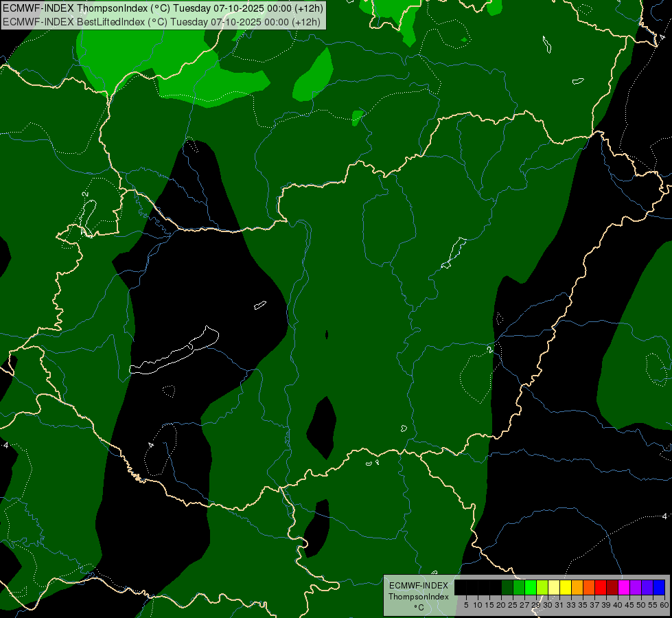
Task: Click the legend value 10
Action: pyautogui.click(x=478, y=605)
